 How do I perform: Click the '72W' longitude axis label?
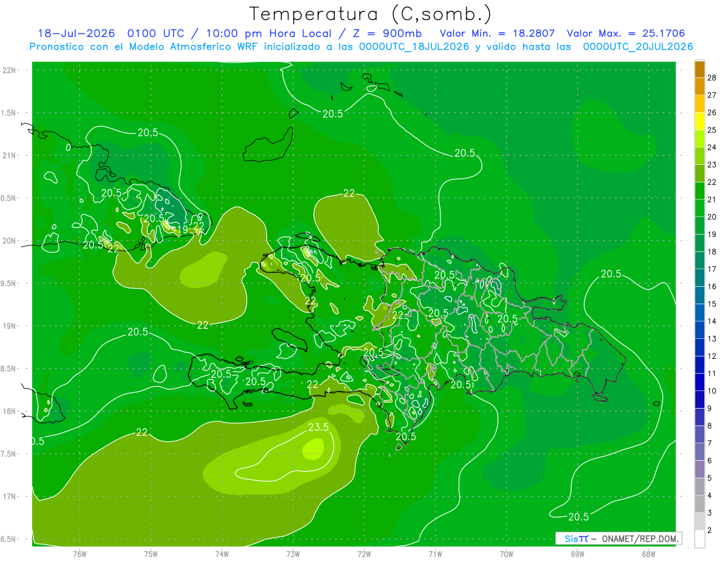tap(364, 554)
